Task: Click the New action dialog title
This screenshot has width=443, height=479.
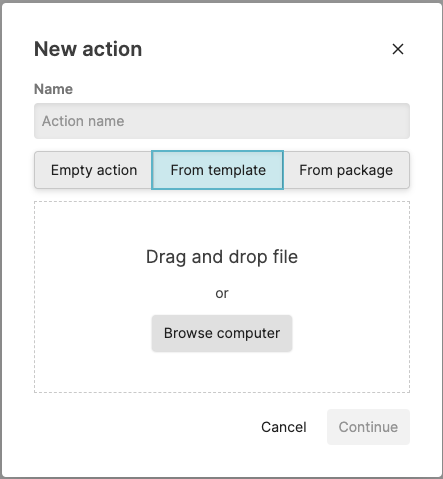Action: pyautogui.click(x=88, y=49)
